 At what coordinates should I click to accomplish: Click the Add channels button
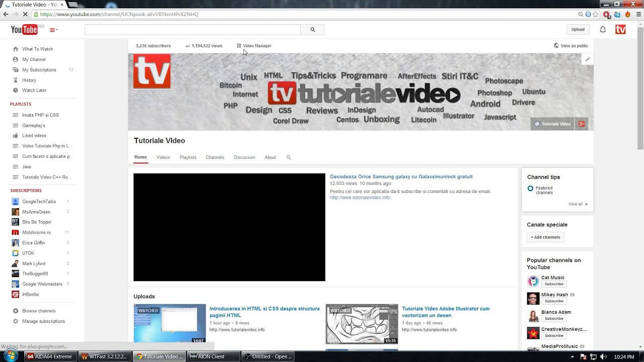[x=545, y=237]
